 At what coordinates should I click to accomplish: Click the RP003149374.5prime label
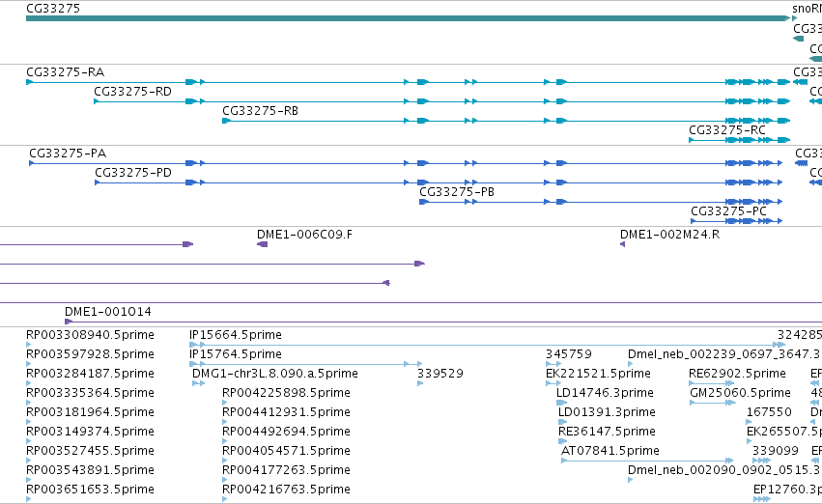90,432
